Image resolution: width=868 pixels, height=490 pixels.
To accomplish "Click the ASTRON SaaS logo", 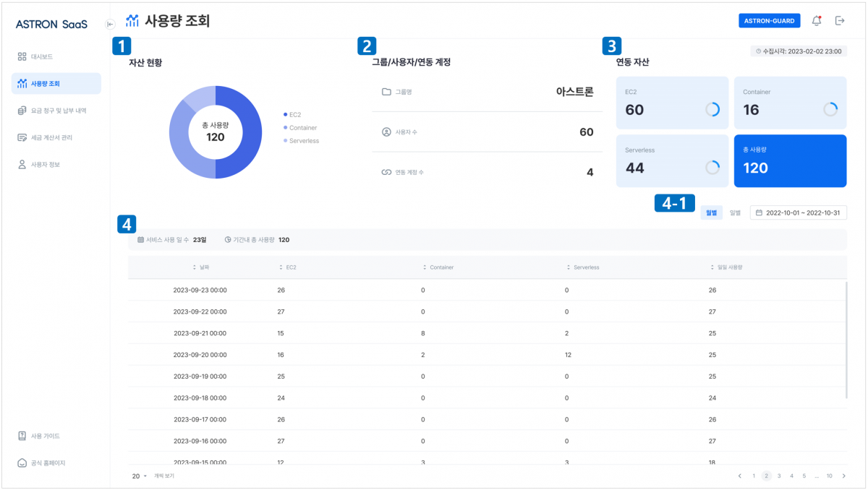I will (51, 24).
